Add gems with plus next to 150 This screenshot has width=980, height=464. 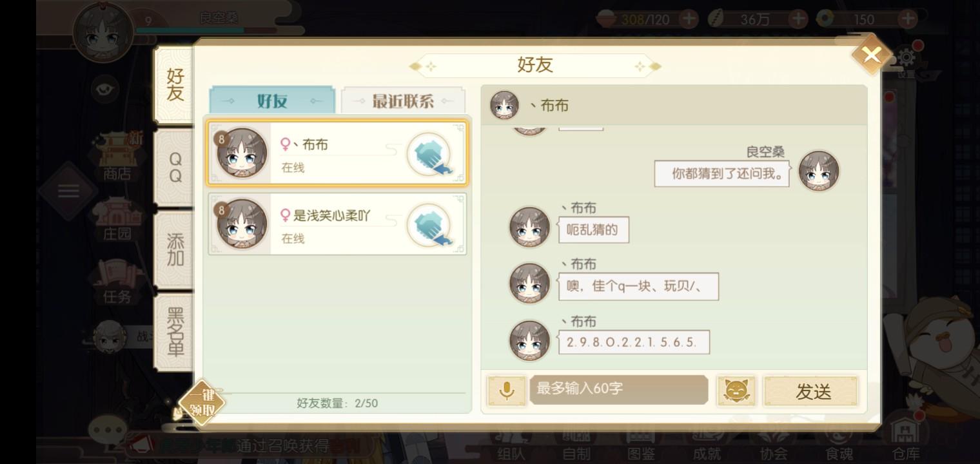(x=907, y=19)
